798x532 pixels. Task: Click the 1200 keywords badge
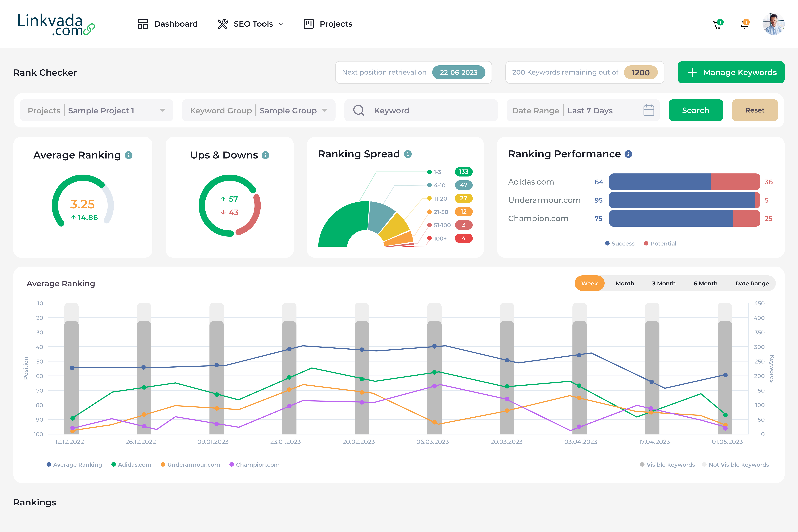(x=641, y=72)
